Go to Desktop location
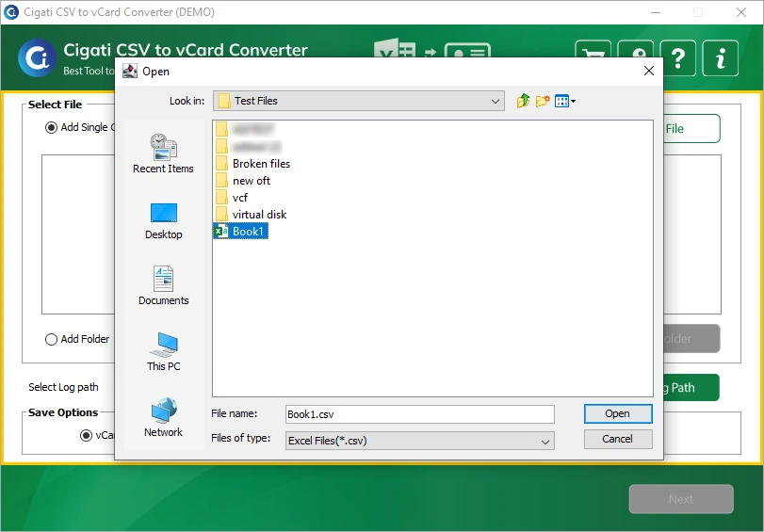 (163, 220)
